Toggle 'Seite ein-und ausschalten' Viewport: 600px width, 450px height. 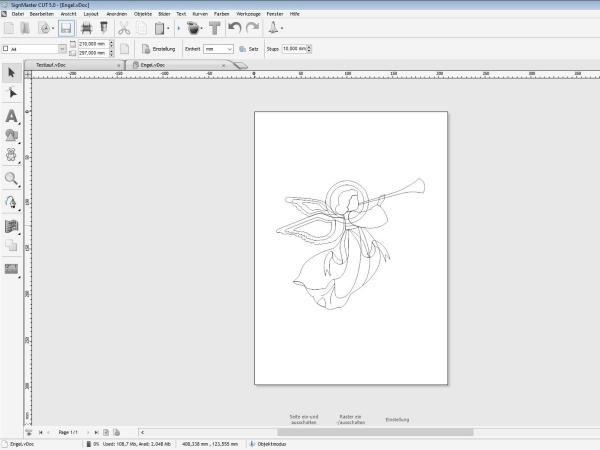click(304, 419)
